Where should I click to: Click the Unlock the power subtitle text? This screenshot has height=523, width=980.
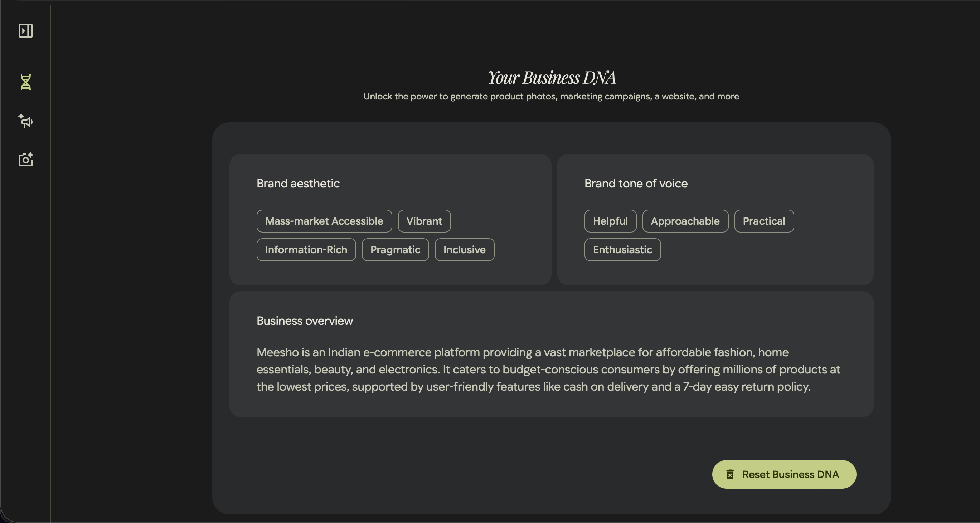pos(551,96)
